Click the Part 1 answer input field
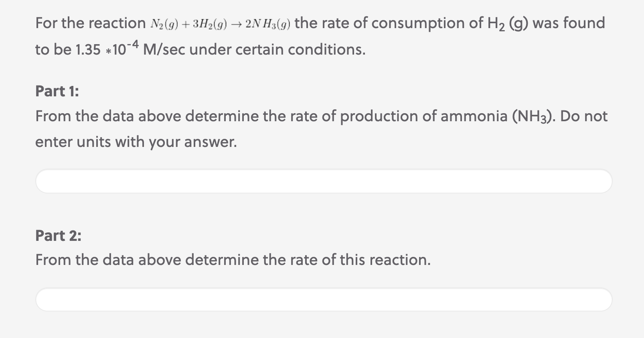The width and height of the screenshot is (644, 338). click(x=324, y=181)
